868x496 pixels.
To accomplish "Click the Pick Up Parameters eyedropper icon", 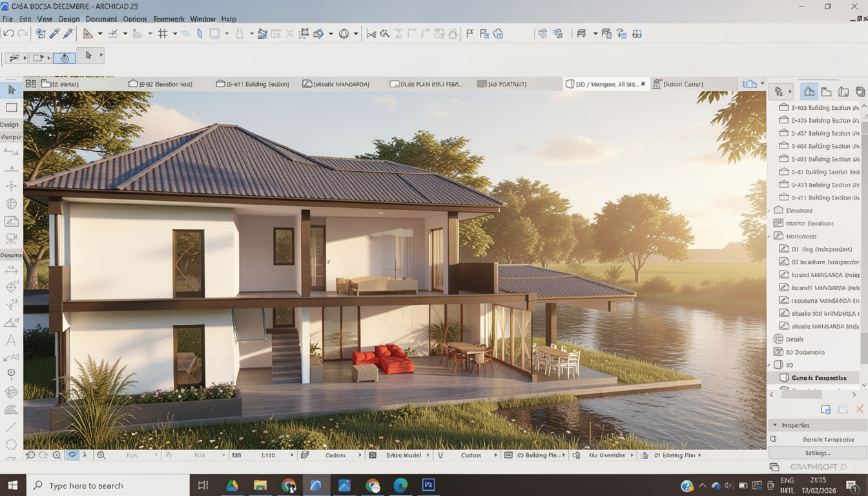I will click(55, 34).
